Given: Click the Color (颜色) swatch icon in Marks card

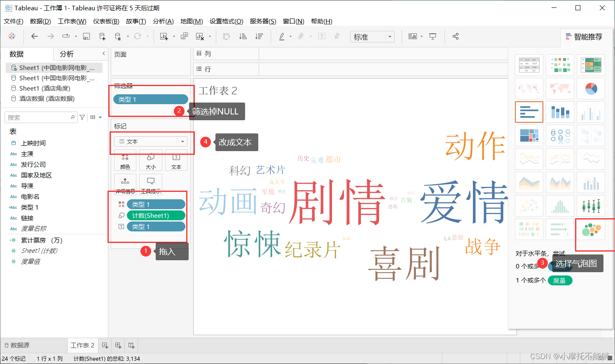Looking at the screenshot, I should pos(125,161).
